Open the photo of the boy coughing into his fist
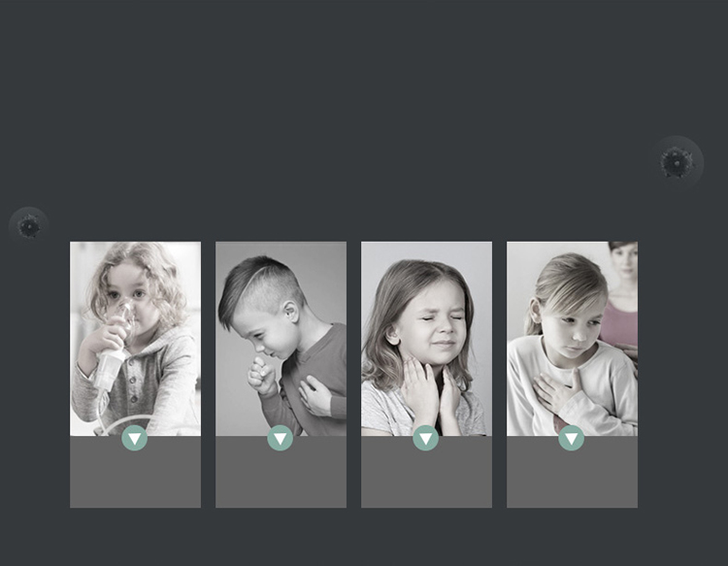The height and width of the screenshot is (566, 728). (281, 339)
